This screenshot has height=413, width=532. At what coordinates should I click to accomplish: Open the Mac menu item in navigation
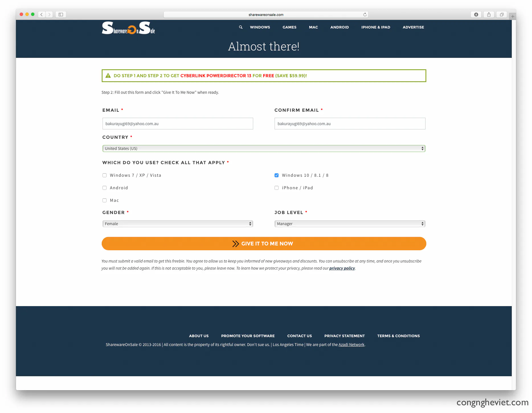coord(313,27)
